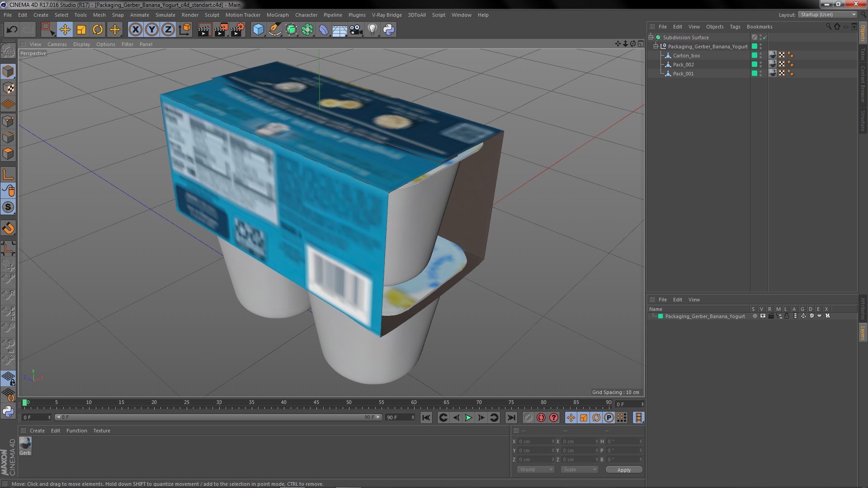868x488 pixels.
Task: Play animation forward
Action: [468, 418]
